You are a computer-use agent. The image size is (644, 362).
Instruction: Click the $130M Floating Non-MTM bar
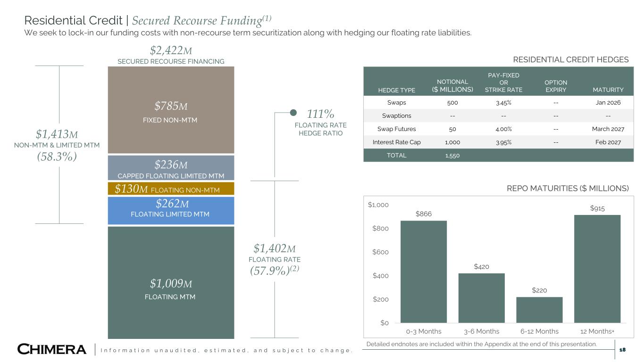point(171,189)
